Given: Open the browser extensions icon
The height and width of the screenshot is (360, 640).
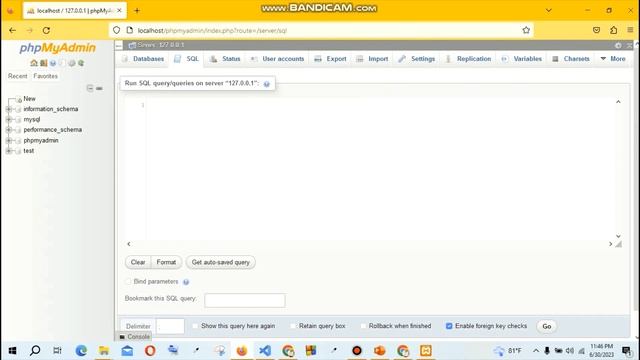Looking at the screenshot, I should (x=613, y=30).
